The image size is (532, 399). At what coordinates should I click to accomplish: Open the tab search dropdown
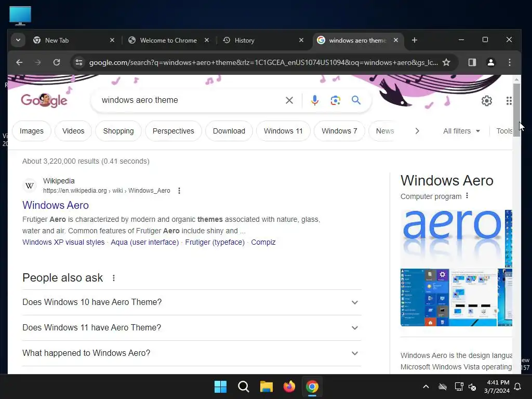(18, 40)
